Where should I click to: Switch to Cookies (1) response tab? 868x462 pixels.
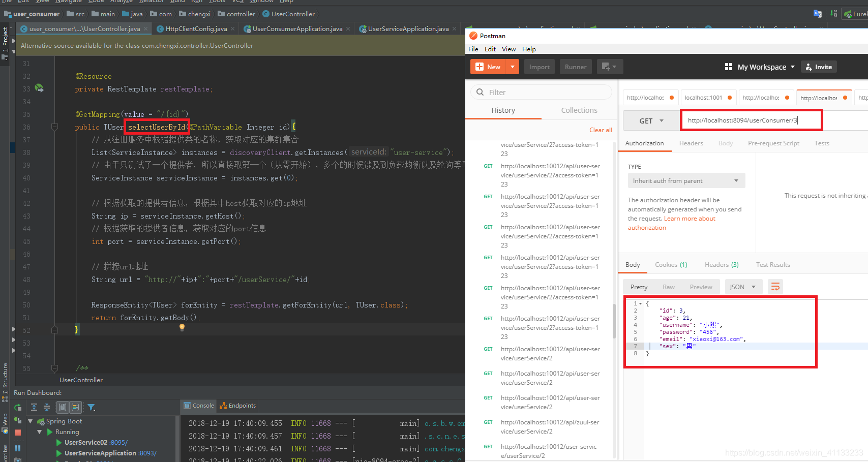coord(671,265)
